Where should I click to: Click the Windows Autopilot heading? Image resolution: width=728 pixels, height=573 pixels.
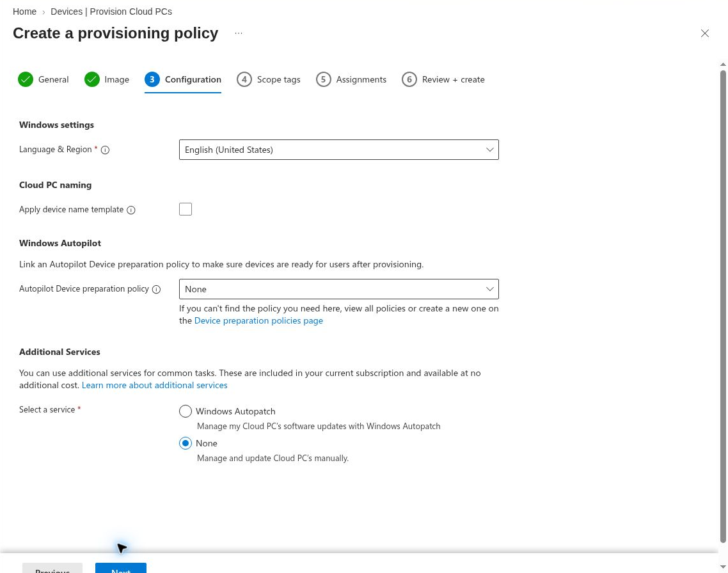pos(60,243)
